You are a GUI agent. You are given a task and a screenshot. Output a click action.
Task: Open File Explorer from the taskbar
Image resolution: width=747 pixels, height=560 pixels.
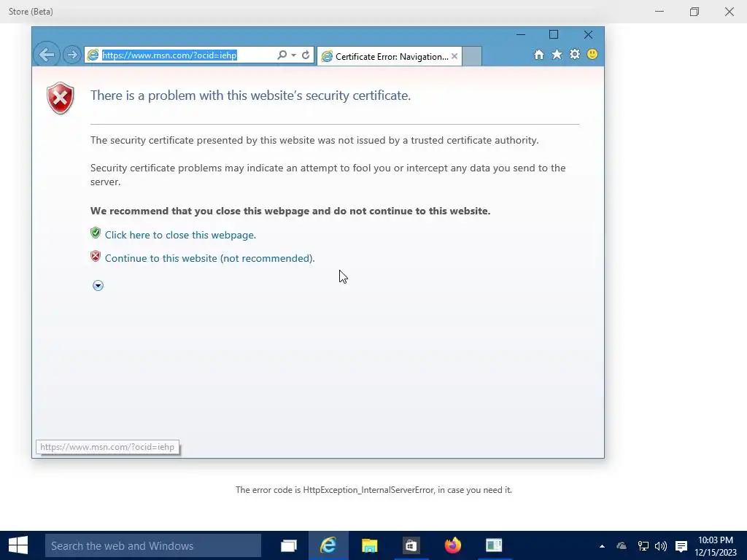tap(370, 545)
